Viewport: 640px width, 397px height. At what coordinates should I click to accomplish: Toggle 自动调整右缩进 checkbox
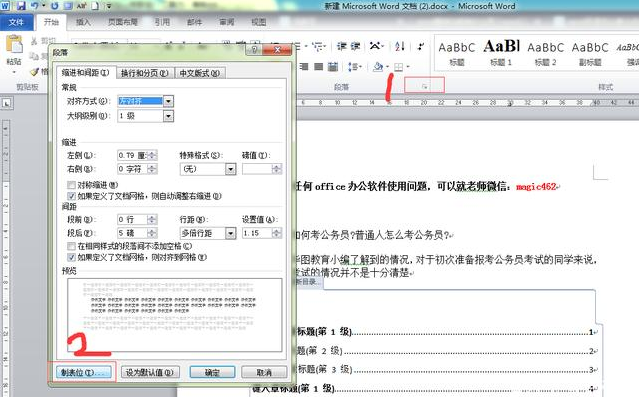coord(71,196)
